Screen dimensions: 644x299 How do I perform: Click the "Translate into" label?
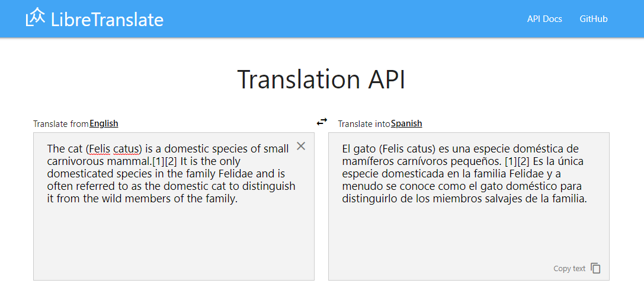[364, 124]
